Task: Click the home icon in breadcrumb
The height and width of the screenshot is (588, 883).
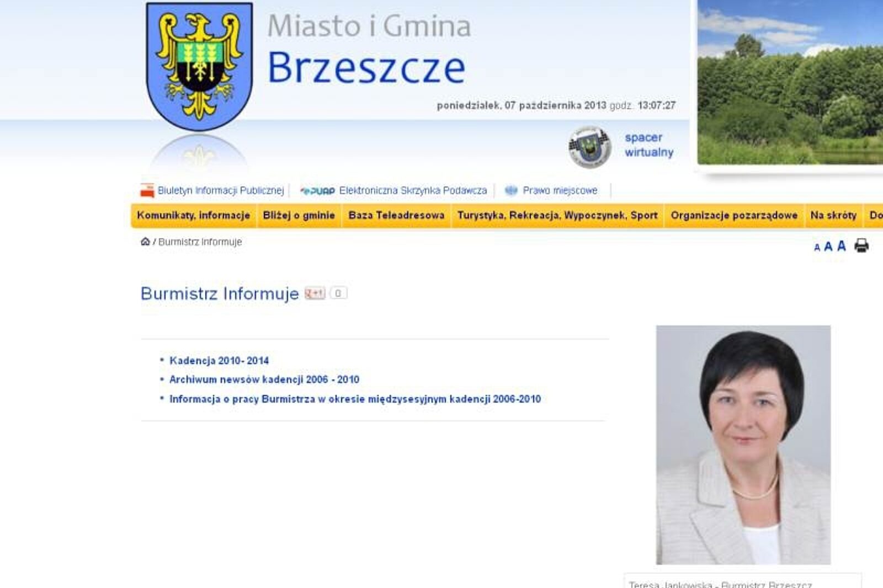Action: pyautogui.click(x=145, y=242)
